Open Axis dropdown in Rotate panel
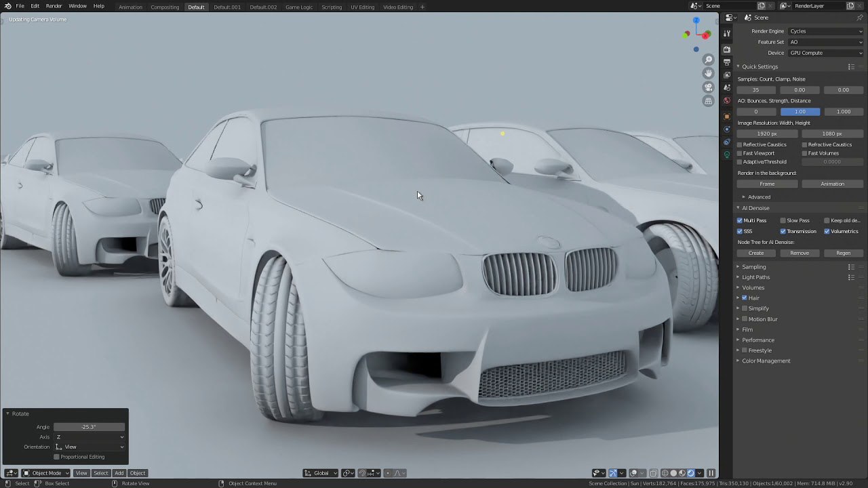The image size is (868, 488). point(90,437)
